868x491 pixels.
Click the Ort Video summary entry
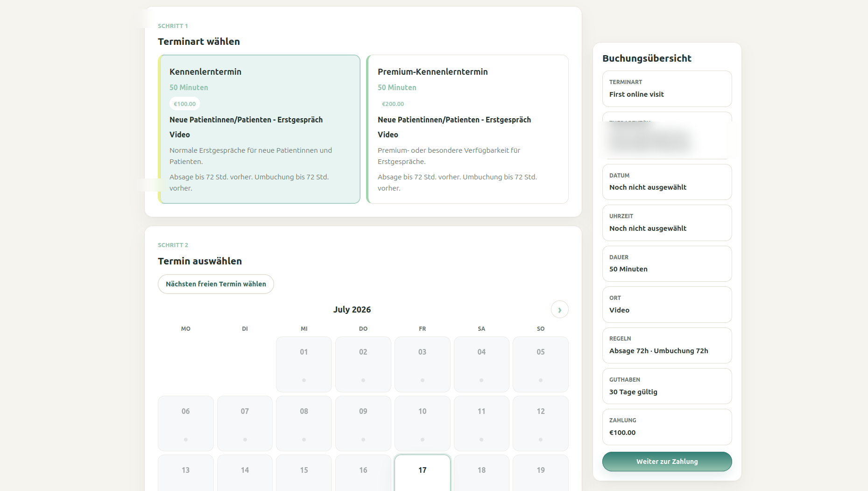tap(667, 305)
